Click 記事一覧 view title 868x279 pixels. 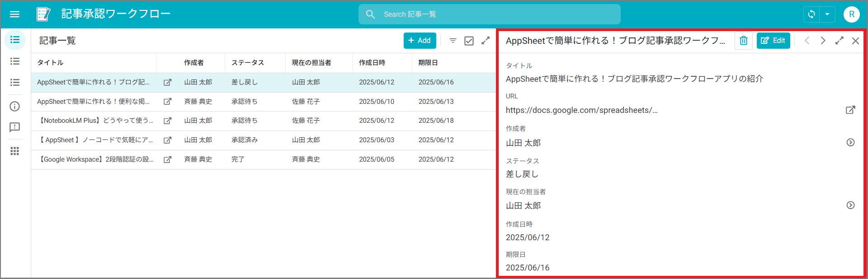tap(57, 41)
